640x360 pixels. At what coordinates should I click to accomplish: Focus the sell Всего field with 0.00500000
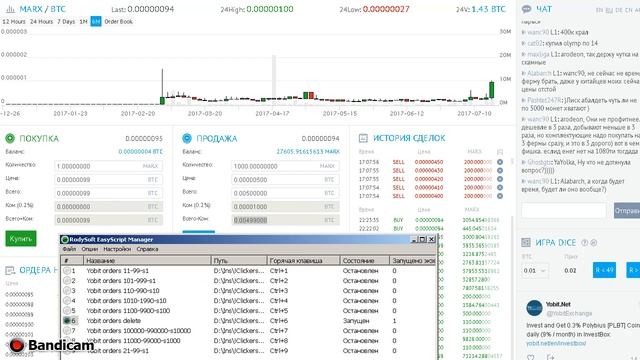pos(285,193)
